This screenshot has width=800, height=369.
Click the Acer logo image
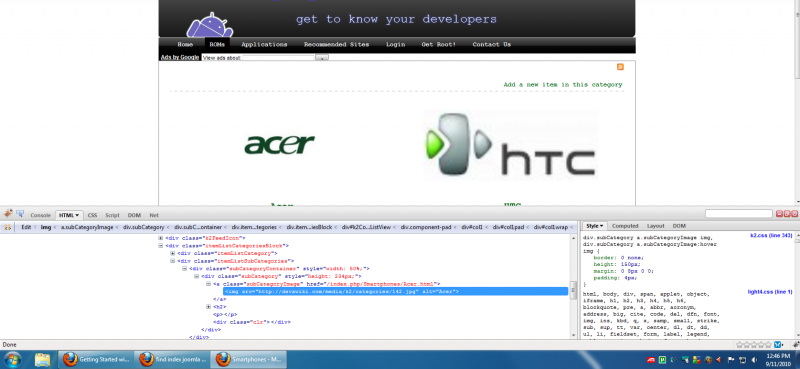280,144
